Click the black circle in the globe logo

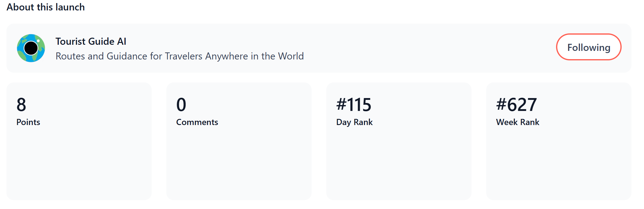[31, 48]
